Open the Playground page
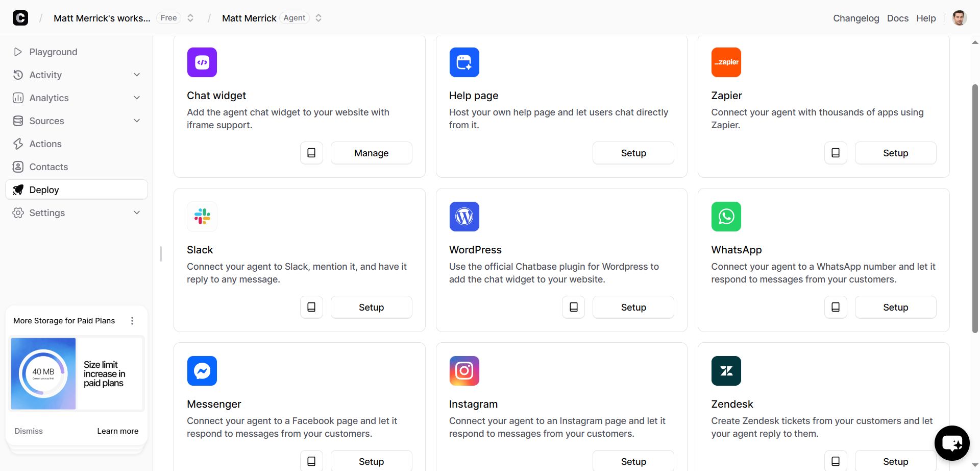The height and width of the screenshot is (471, 980). pos(77,52)
